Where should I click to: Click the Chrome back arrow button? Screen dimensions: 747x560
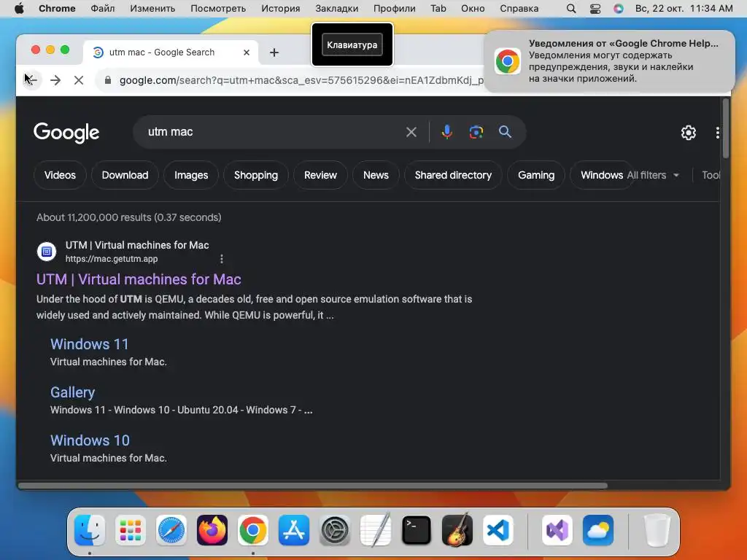(x=31, y=80)
